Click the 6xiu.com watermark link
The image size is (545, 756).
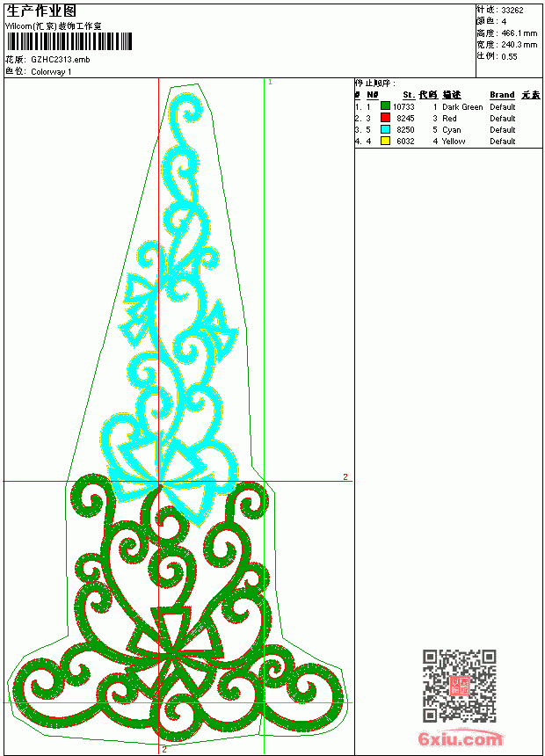[x=460, y=738]
